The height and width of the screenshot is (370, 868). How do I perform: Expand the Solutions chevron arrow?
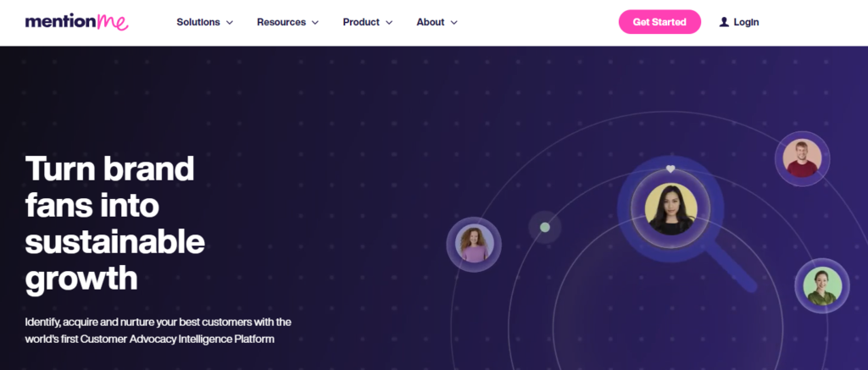pyautogui.click(x=229, y=23)
